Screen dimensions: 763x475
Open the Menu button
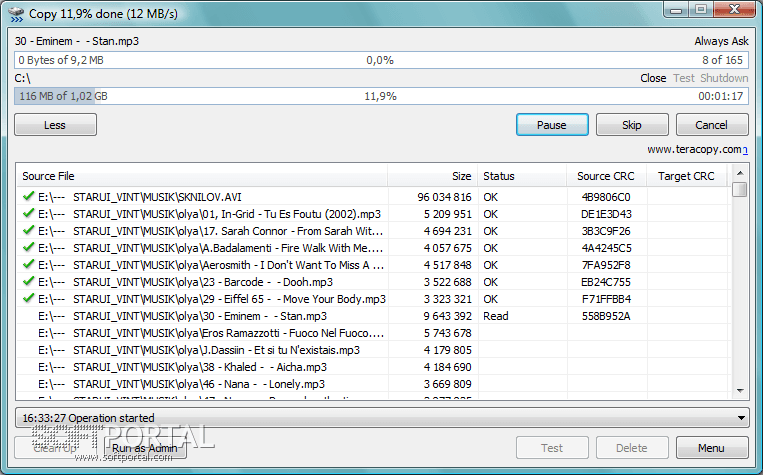point(711,448)
